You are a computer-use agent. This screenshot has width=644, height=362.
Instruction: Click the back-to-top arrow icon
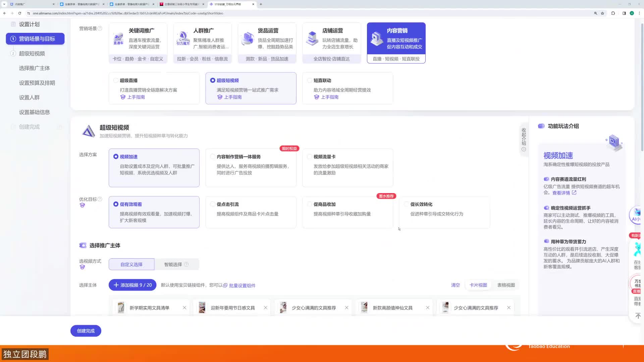pyautogui.click(x=638, y=316)
